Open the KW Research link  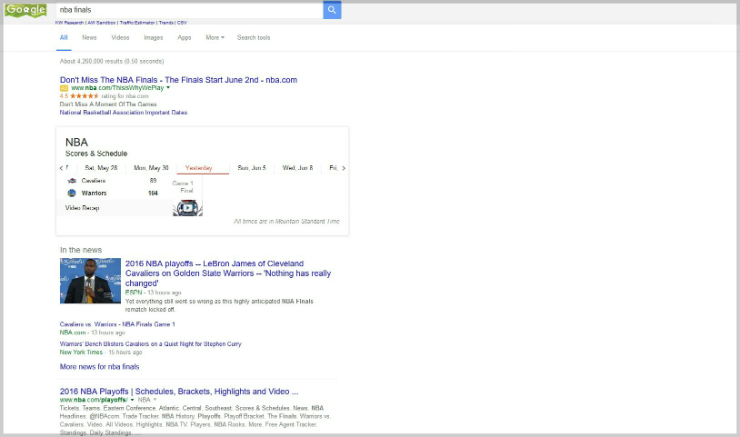(x=69, y=23)
